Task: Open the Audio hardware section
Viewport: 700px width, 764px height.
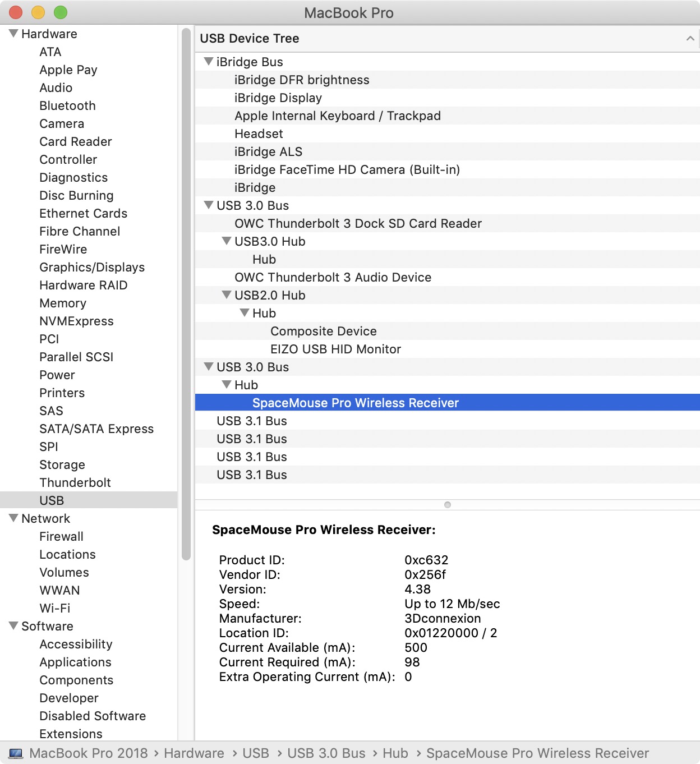Action: click(x=56, y=88)
